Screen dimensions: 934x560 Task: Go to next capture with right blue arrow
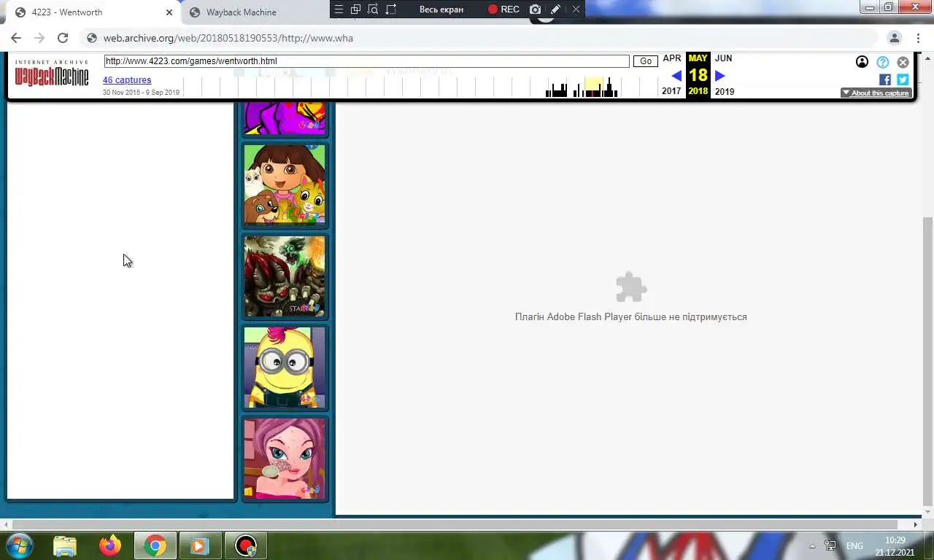pyautogui.click(x=720, y=76)
